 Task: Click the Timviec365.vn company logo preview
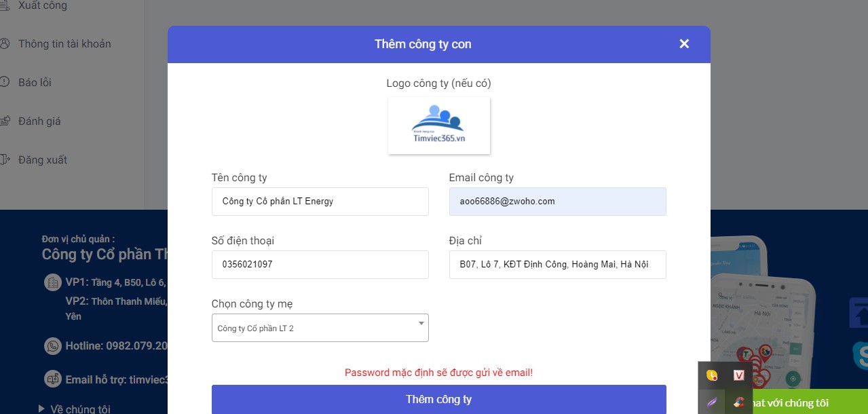438,125
